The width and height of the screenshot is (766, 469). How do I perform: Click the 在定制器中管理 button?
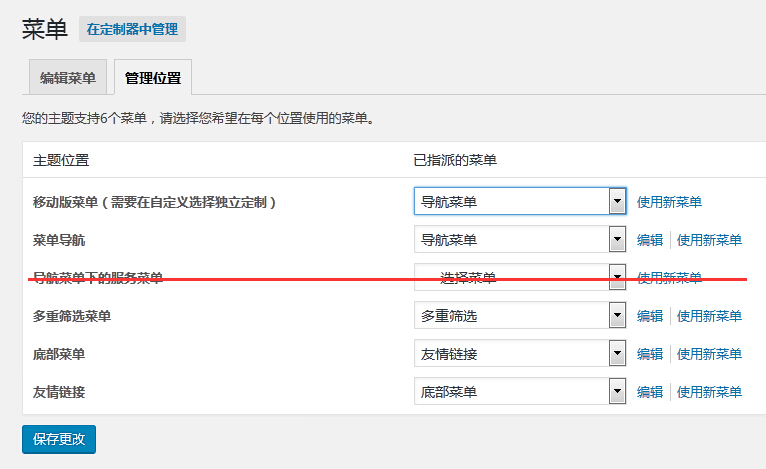132,29
